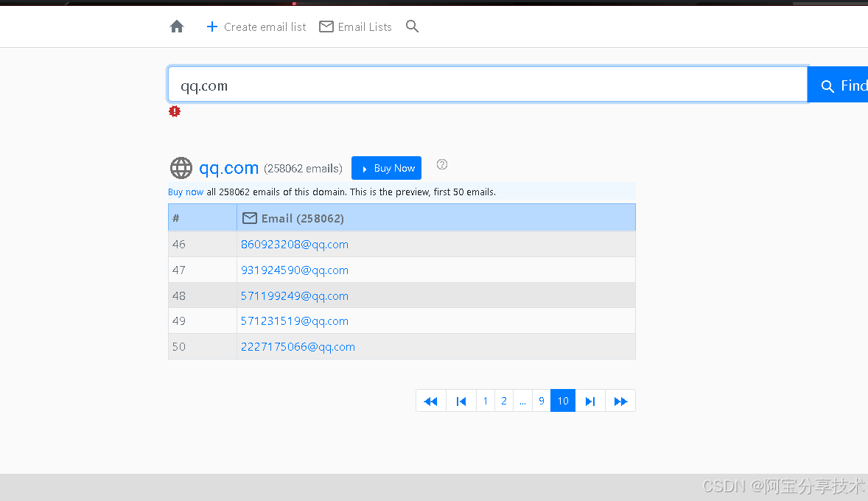Screen dimensions: 868x501
Task: Open search via magnifier icon in navbar
Action: tap(412, 26)
